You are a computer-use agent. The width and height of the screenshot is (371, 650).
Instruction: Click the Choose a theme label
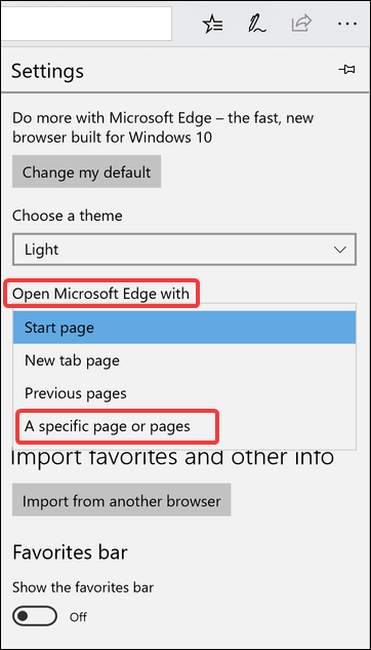tap(67, 216)
